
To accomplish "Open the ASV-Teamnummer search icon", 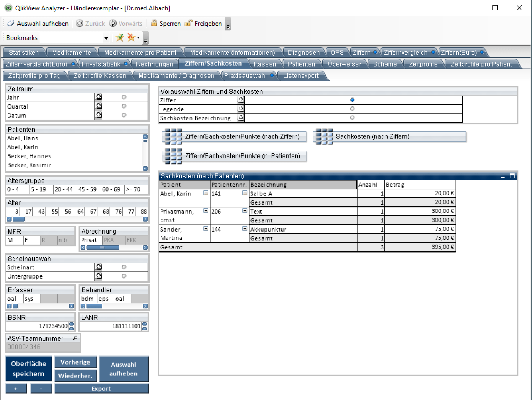I will [x=75, y=338].
